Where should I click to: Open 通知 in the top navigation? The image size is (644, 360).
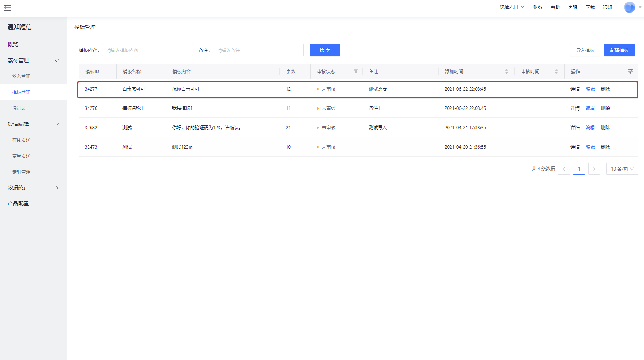[x=607, y=7]
